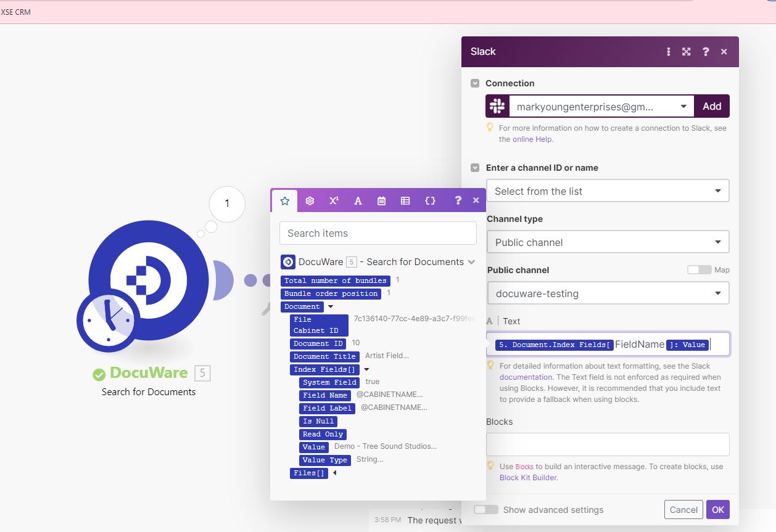The image size is (776, 532).
Task: Click the Slack panel three-dot menu
Action: coord(668,52)
